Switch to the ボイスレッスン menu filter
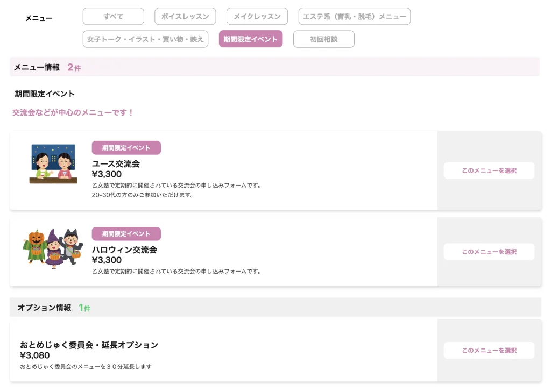551x392 pixels. [x=185, y=17]
